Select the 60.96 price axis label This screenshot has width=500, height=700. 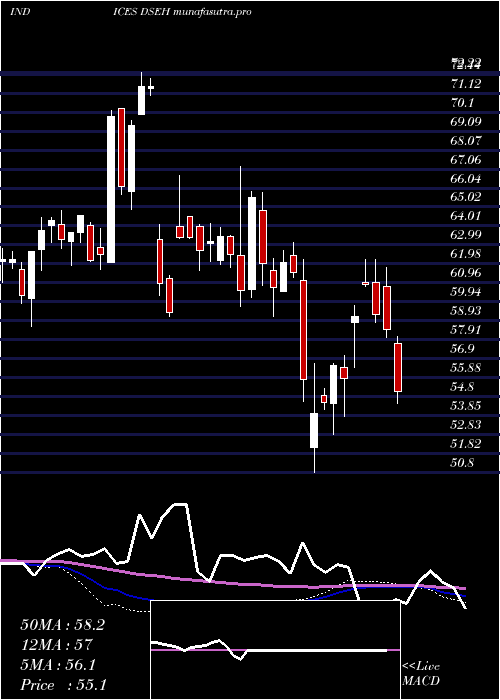point(467,273)
